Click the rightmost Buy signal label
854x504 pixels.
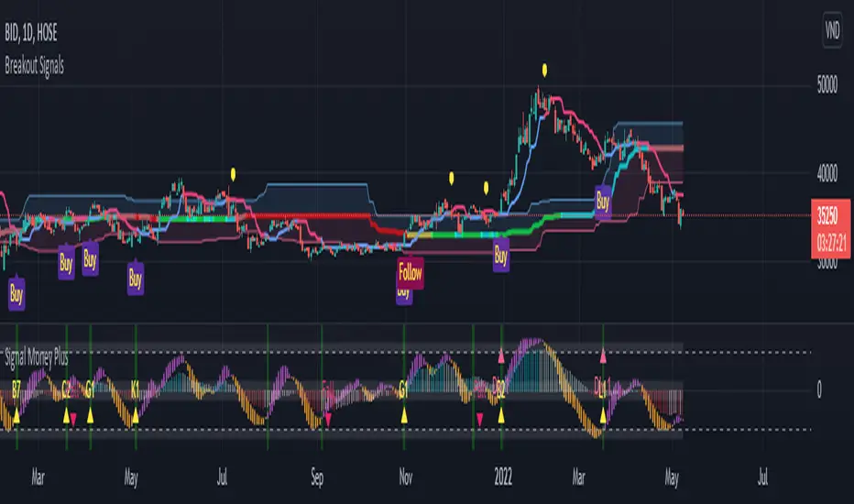click(603, 199)
